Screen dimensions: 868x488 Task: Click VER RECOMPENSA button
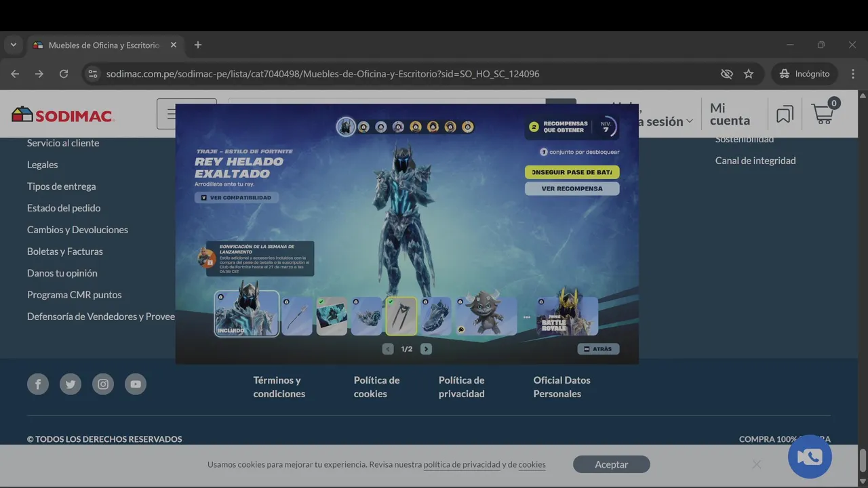click(x=572, y=188)
